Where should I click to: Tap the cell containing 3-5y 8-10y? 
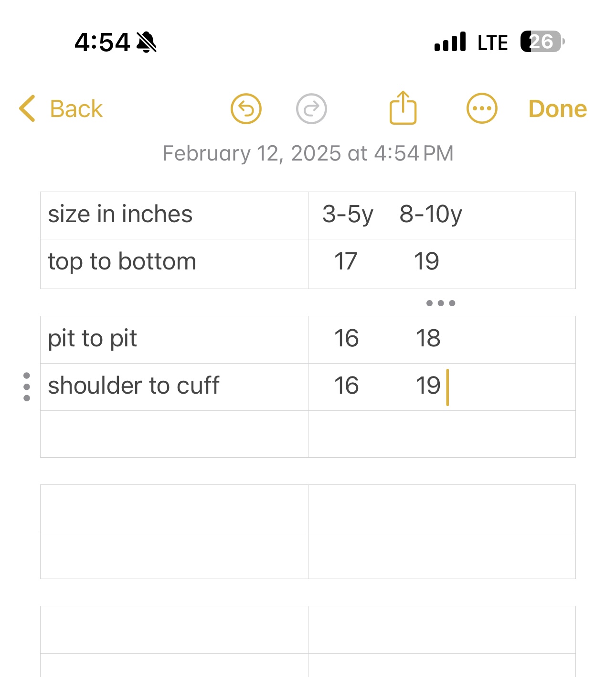pos(442,215)
